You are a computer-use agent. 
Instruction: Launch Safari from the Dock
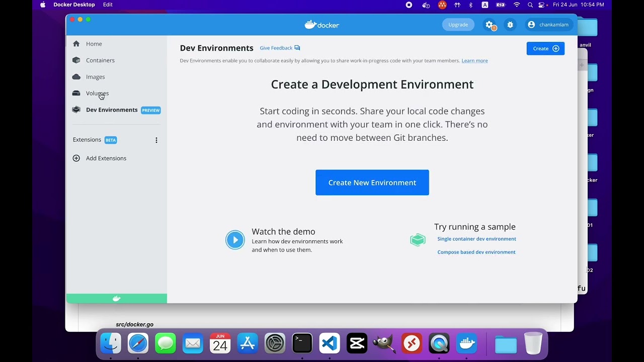[138, 344]
